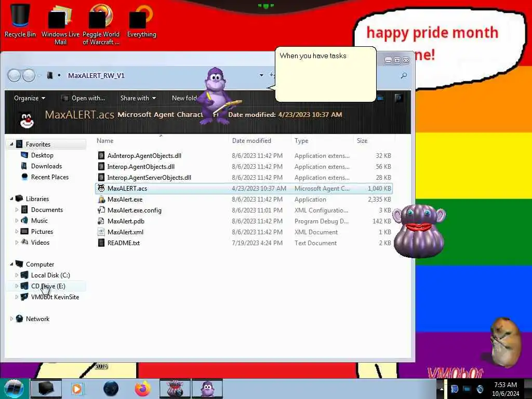Expand the Local Disk (C:) node
This screenshot has width=532, height=399.
pyautogui.click(x=17, y=275)
